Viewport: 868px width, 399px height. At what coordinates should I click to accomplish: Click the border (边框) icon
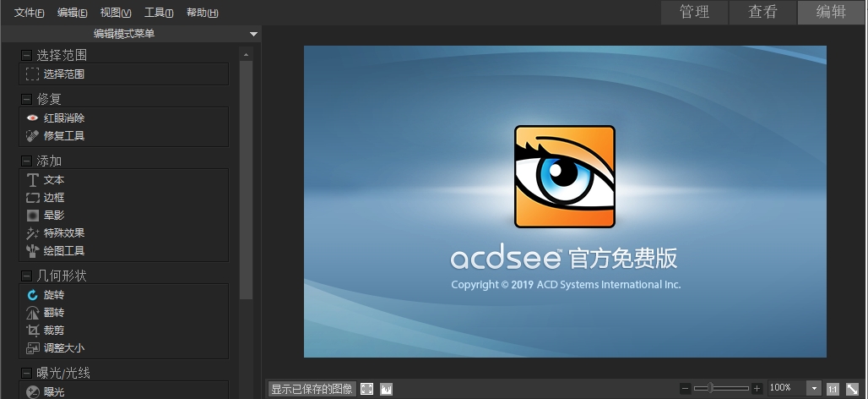(32, 197)
